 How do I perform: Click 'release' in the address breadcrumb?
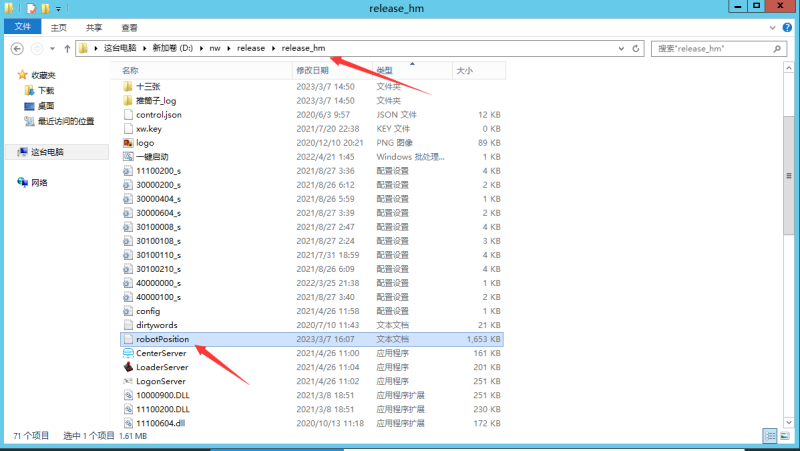coord(251,48)
